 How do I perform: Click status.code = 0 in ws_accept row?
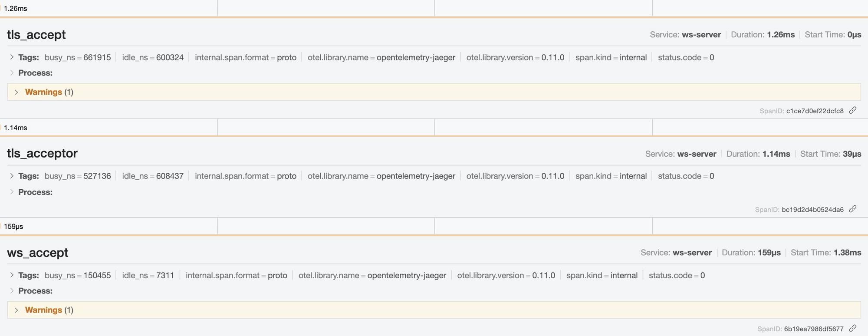point(677,275)
